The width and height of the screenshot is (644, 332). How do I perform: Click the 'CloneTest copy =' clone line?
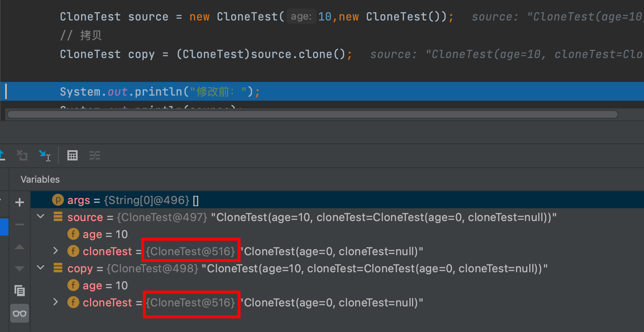pyautogui.click(x=206, y=54)
